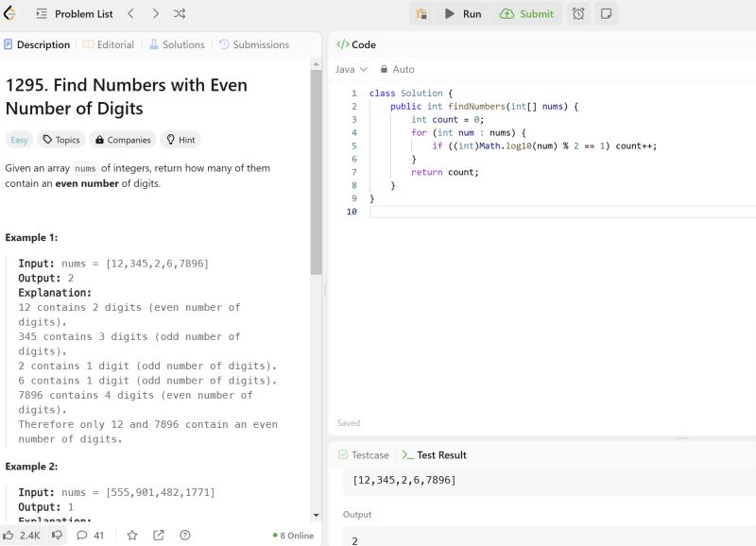Click the return count line in editor
This screenshot has height=546, width=756.
coord(444,172)
